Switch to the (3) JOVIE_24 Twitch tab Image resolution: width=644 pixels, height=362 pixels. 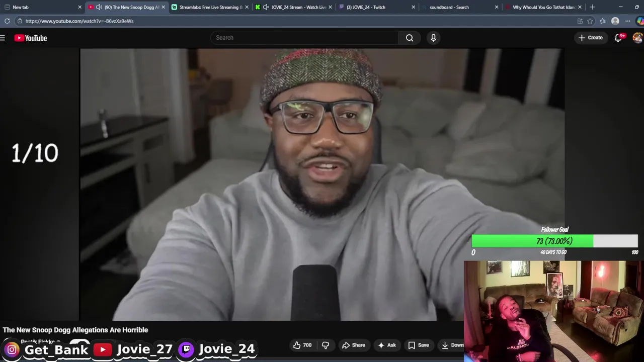coord(377,7)
